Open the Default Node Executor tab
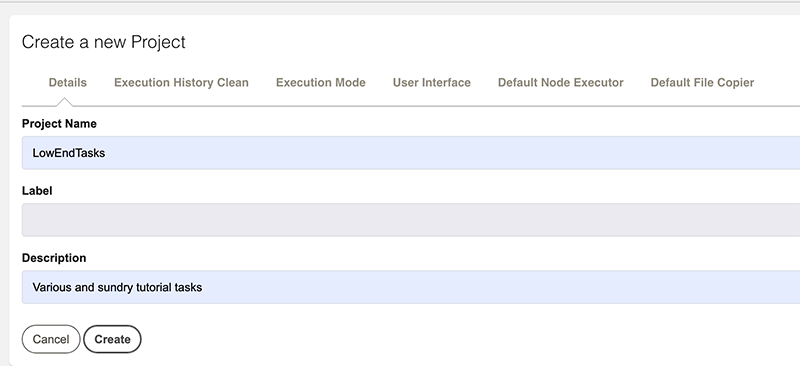This screenshot has width=800, height=366. point(560,83)
